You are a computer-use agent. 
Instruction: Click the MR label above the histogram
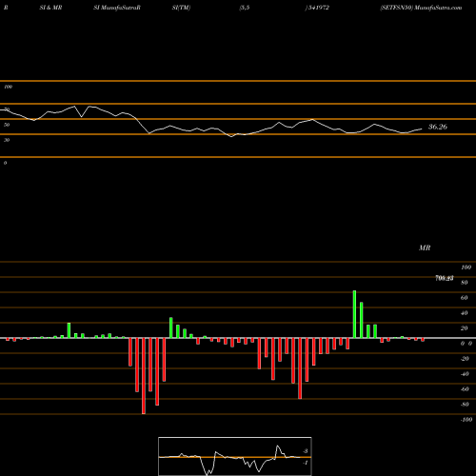point(425,248)
